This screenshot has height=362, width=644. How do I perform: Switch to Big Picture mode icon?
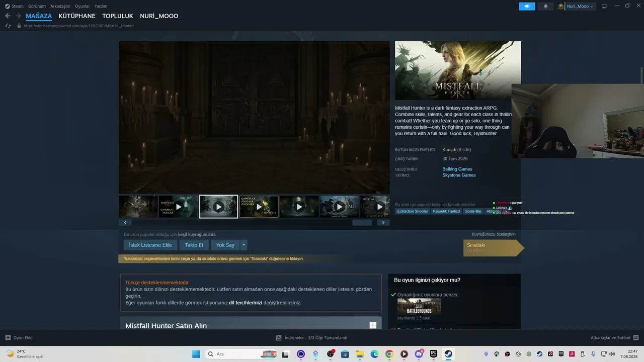[x=604, y=6]
